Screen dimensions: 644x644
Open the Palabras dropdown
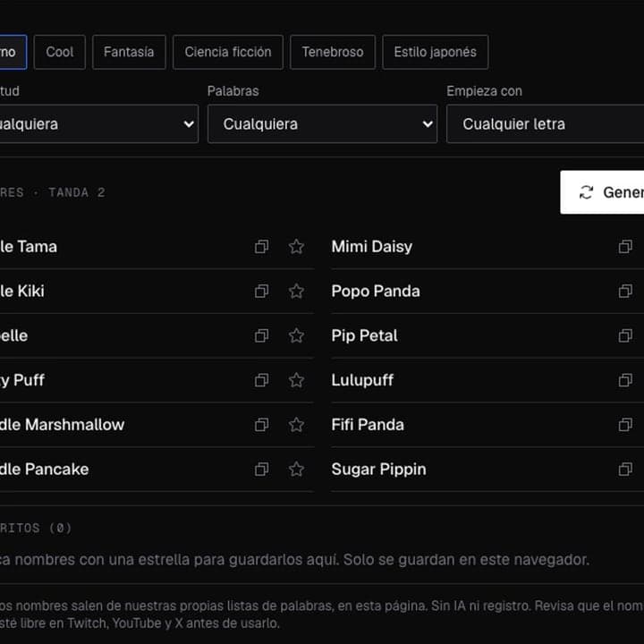click(x=322, y=123)
